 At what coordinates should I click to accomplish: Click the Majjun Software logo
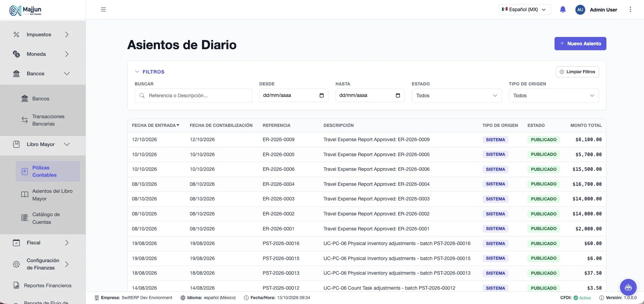(x=25, y=10)
